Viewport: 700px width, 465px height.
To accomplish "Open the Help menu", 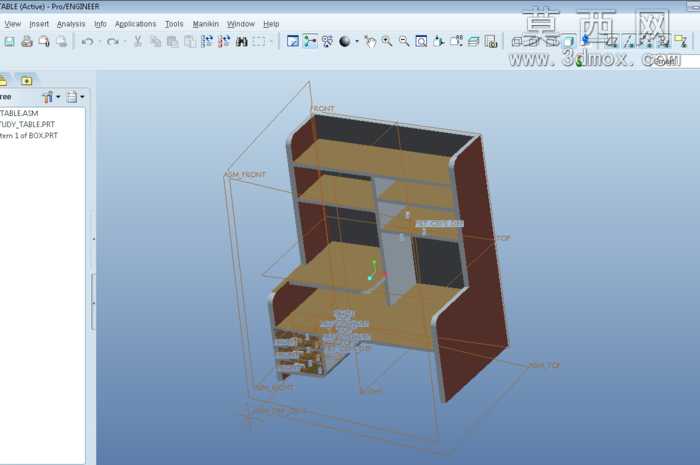I will coord(271,24).
